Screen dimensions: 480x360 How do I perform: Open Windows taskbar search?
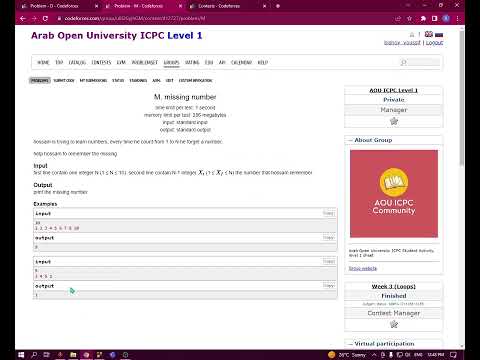coord(34,355)
